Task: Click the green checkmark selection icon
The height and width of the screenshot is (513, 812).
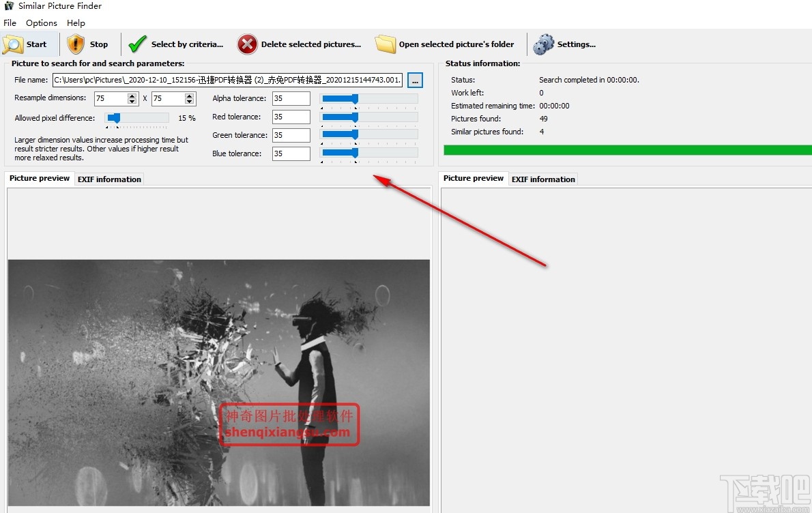Action: pyautogui.click(x=136, y=44)
